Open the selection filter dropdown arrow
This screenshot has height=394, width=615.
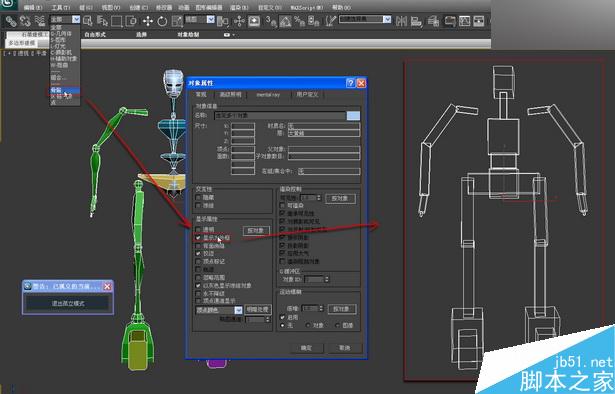coord(76,19)
